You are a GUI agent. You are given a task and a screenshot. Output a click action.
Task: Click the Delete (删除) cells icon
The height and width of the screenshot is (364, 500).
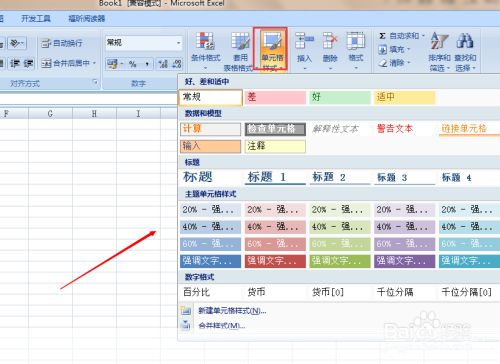(x=330, y=40)
